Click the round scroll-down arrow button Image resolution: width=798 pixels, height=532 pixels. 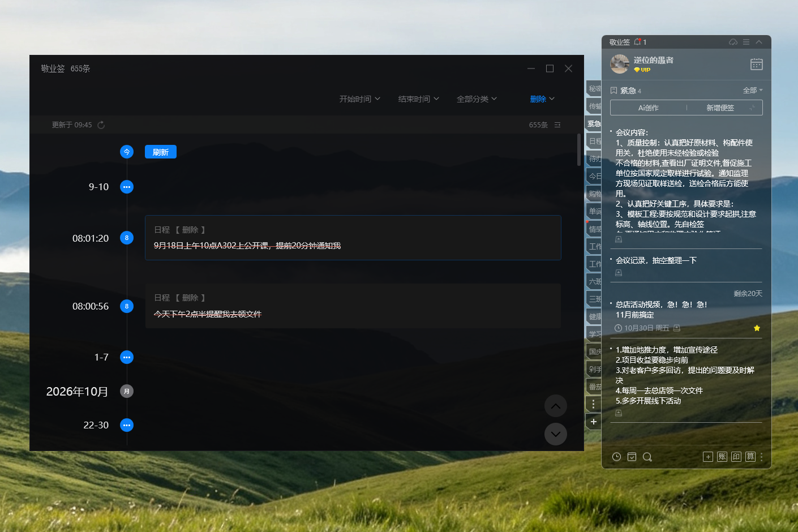[556, 434]
